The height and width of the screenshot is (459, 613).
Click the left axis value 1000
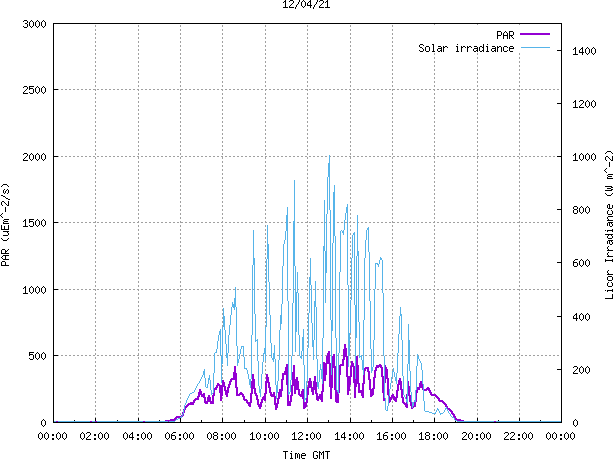34,290
